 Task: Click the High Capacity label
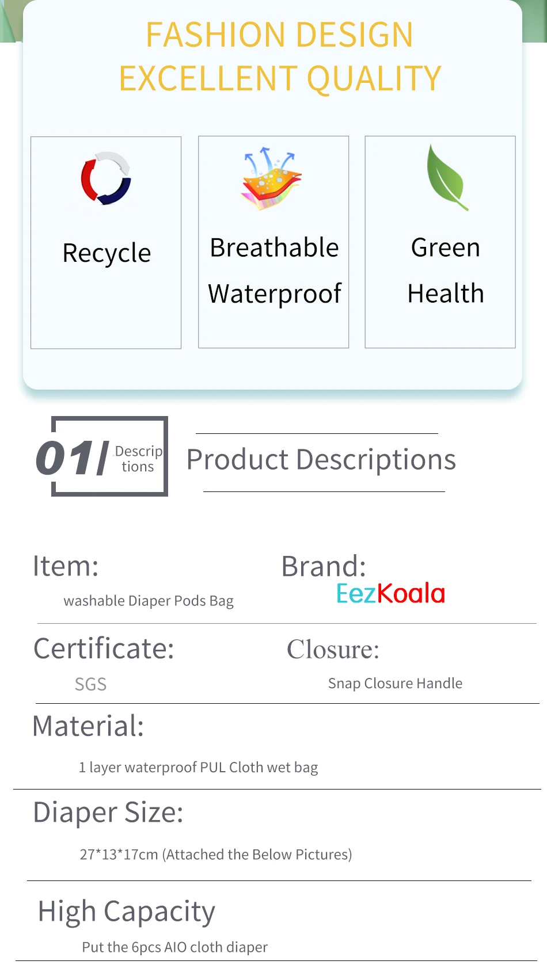pos(127,912)
